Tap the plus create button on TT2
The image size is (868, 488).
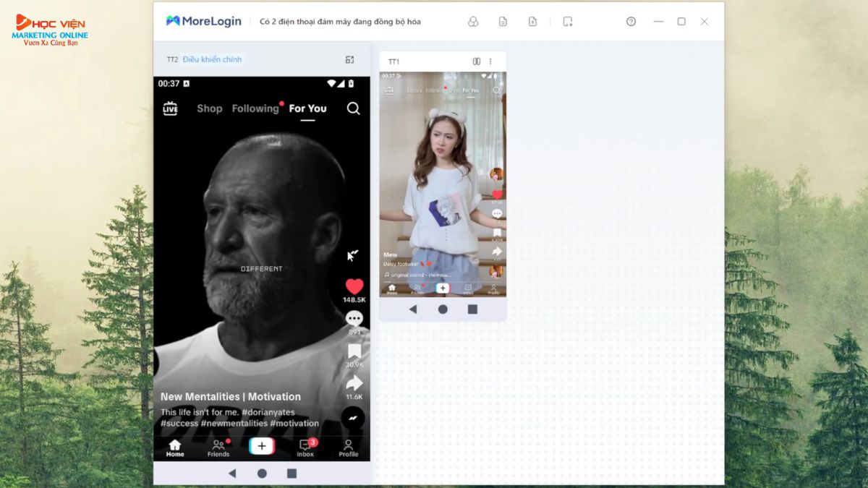click(262, 446)
